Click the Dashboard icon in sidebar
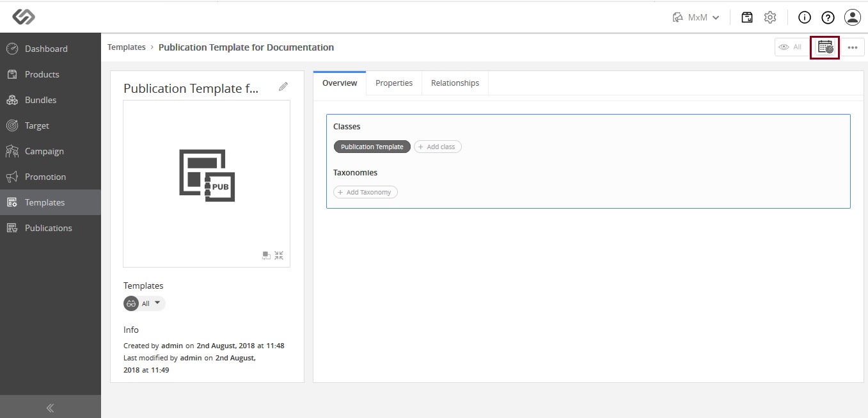This screenshot has height=418, width=868. click(12, 49)
